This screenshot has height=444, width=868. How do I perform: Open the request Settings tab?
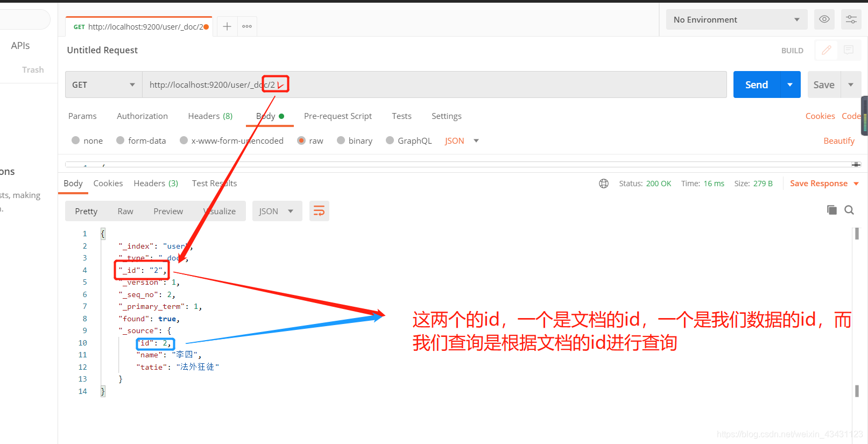click(x=447, y=116)
